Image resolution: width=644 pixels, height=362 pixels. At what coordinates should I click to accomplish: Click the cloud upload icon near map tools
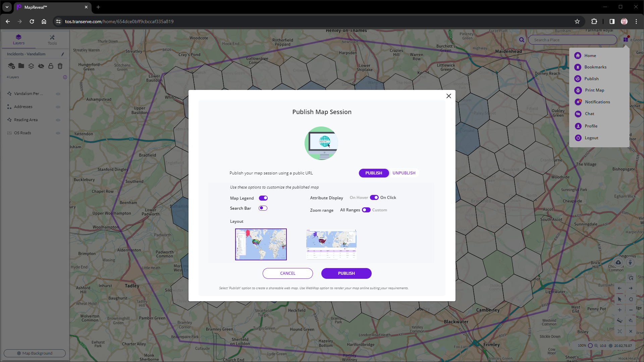coord(619,263)
